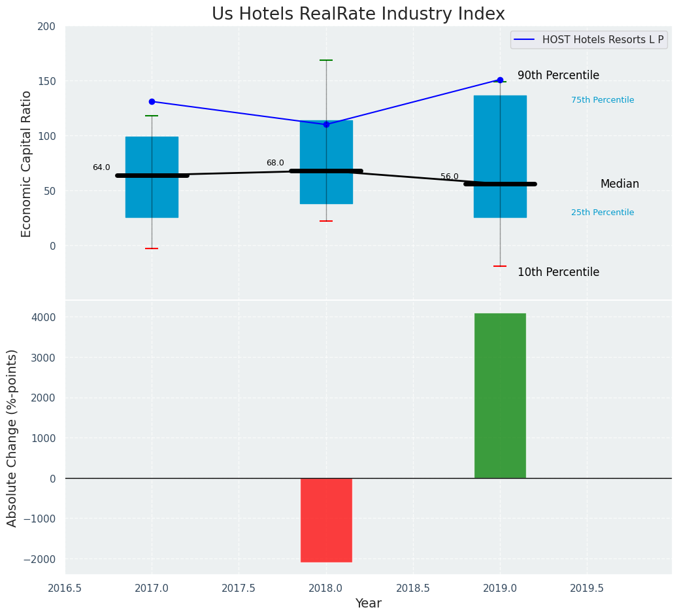The height and width of the screenshot is (616, 679).
Task: Click the 25th Percentile annotation text
Action: click(602, 213)
